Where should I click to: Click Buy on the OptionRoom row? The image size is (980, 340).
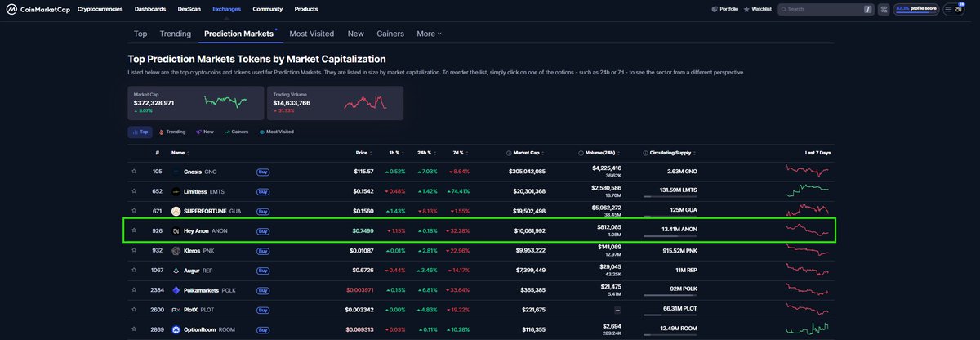pyautogui.click(x=263, y=329)
